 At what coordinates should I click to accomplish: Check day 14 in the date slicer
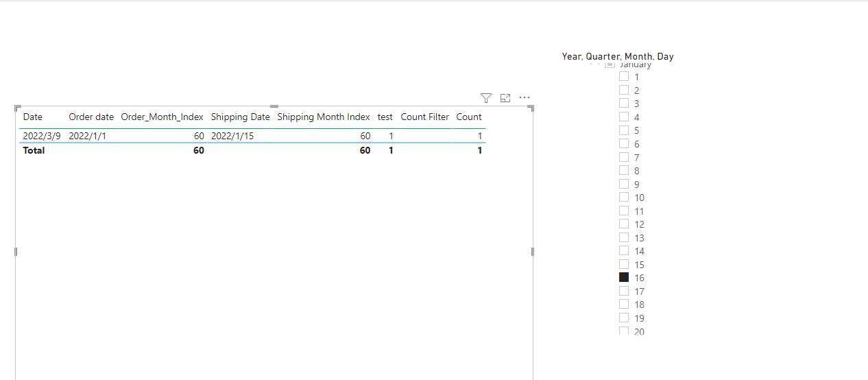(624, 250)
